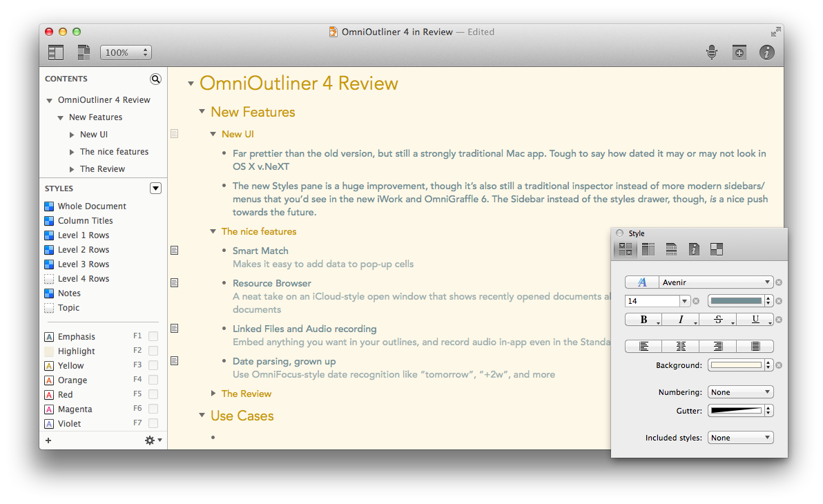Click the search icon in Contents

[155, 79]
